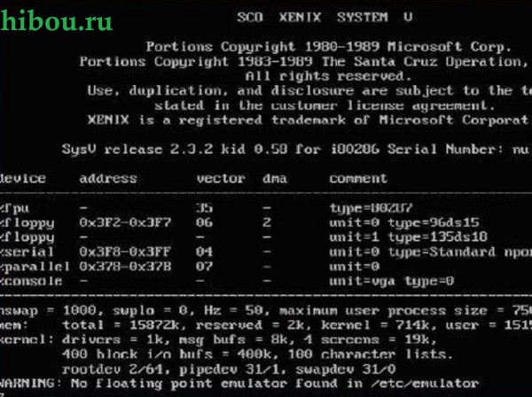Viewport: 532px width, 397px height.
Task: Click the "100 character lists." text
Action: [371, 354]
